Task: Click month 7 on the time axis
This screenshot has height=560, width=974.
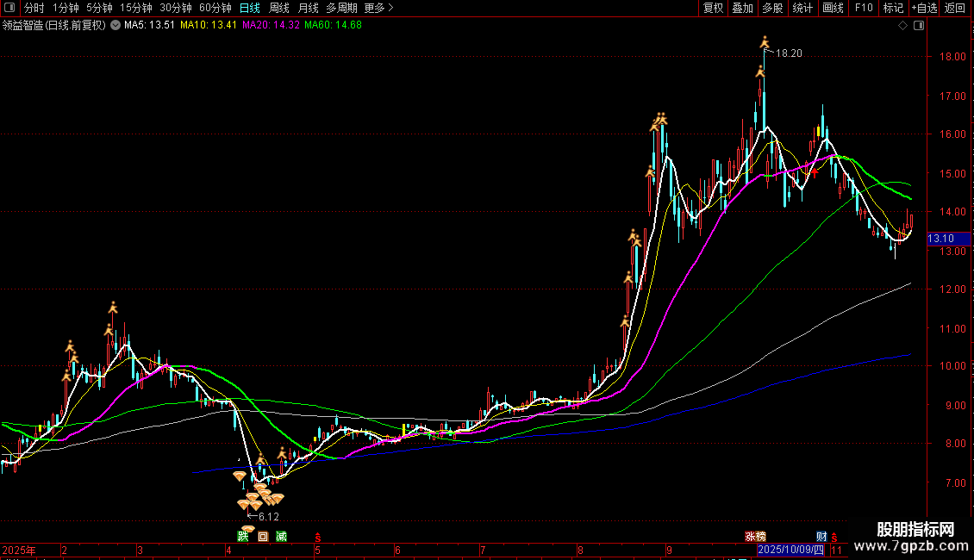Action: (483, 551)
